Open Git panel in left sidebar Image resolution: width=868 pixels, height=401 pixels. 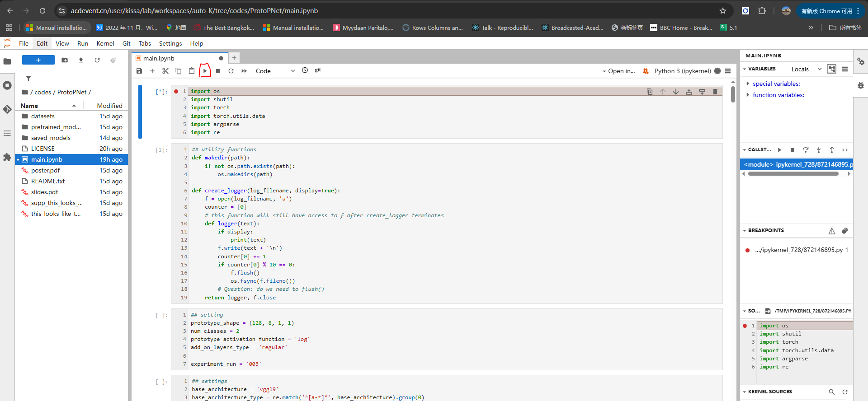[x=7, y=109]
